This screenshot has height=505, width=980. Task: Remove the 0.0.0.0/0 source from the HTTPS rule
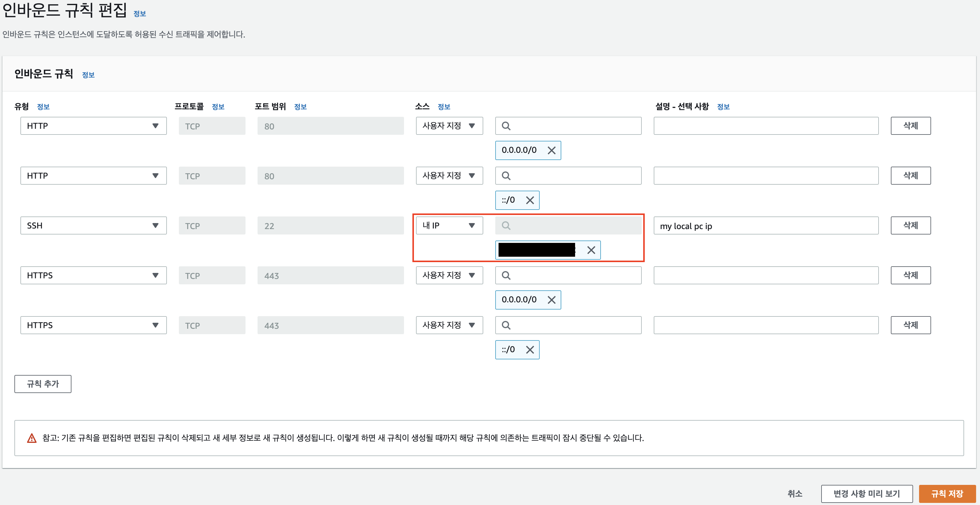(552, 300)
